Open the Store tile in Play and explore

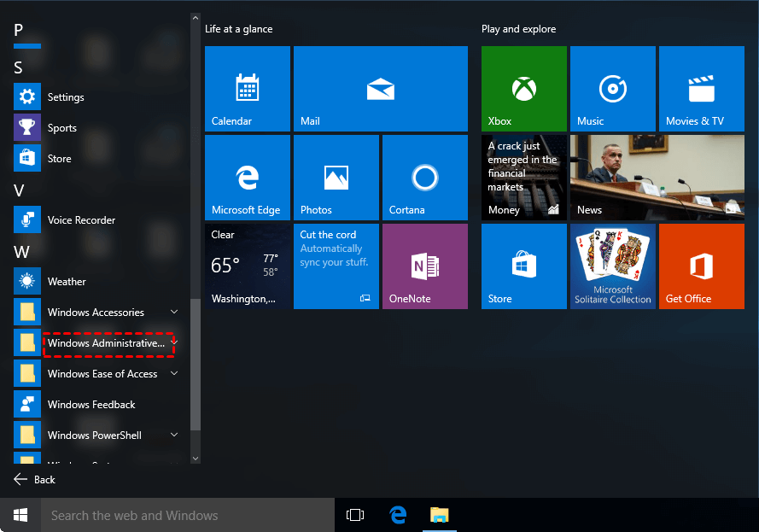(523, 266)
